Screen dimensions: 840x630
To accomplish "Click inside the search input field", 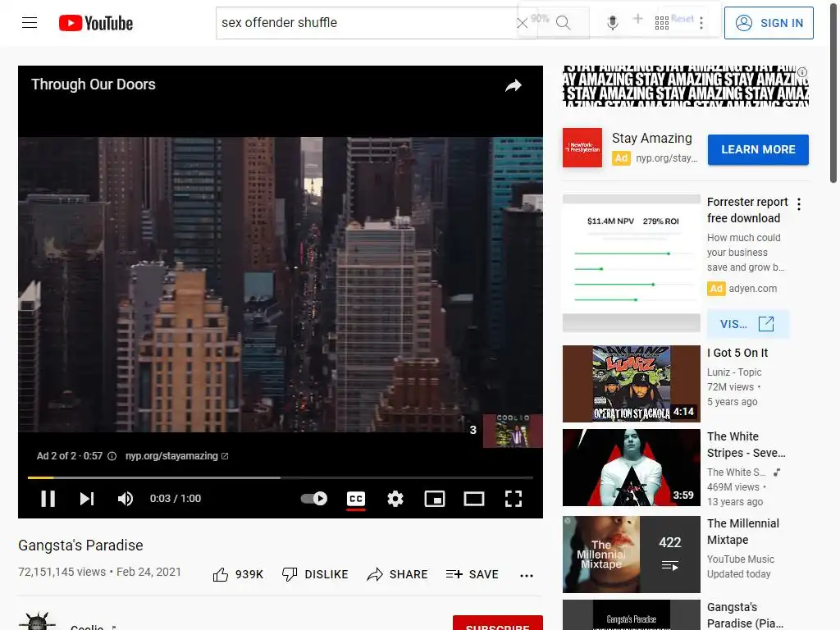I will (x=365, y=22).
